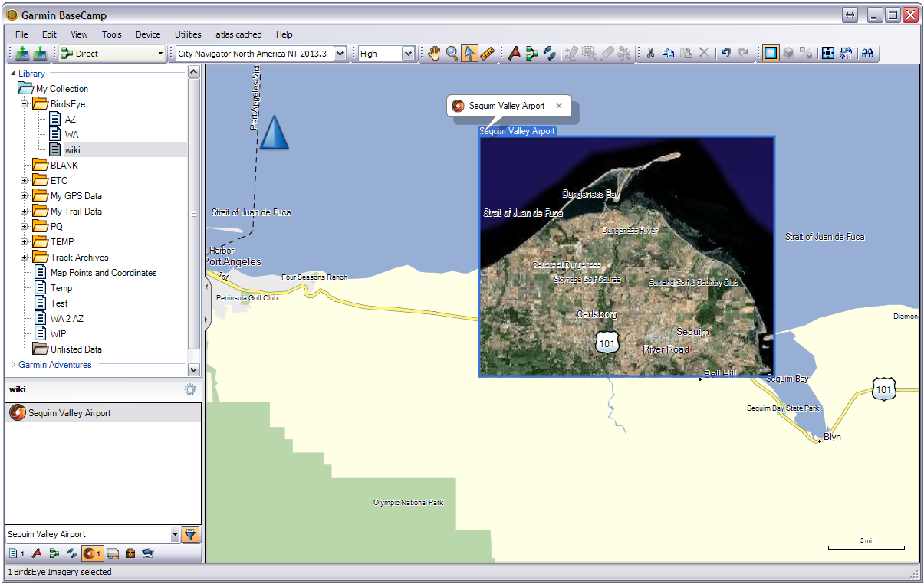Viewport: 924px width, 584px height.
Task: Open the Utilities menu
Action: [188, 34]
